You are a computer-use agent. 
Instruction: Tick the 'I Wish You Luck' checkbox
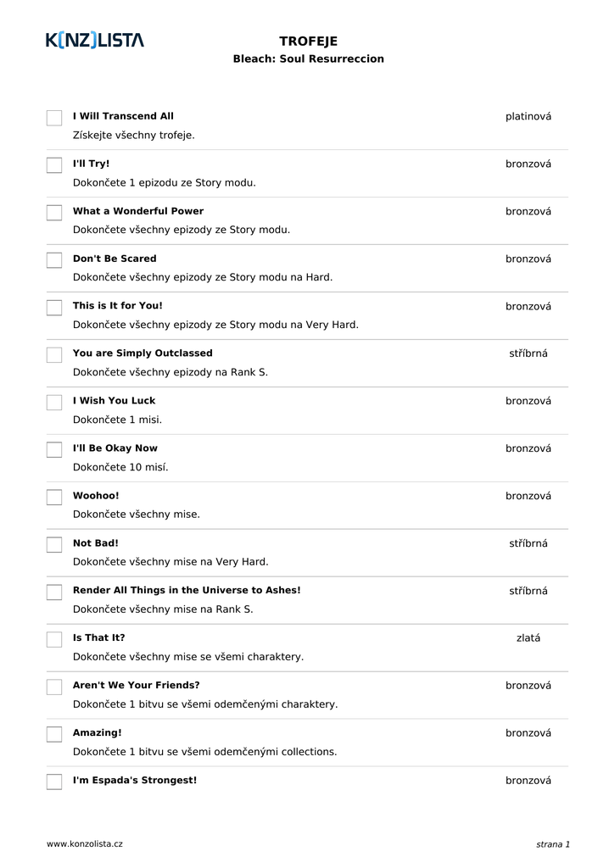click(x=54, y=403)
